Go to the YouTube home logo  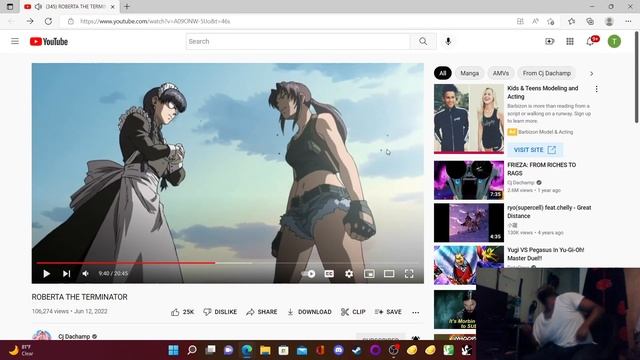[x=49, y=41]
